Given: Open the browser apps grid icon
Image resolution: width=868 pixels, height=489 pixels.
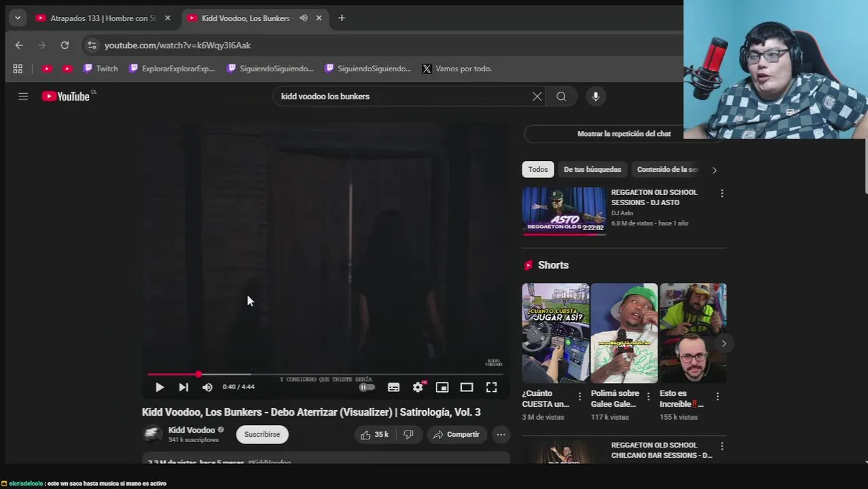Looking at the screenshot, I should (18, 69).
